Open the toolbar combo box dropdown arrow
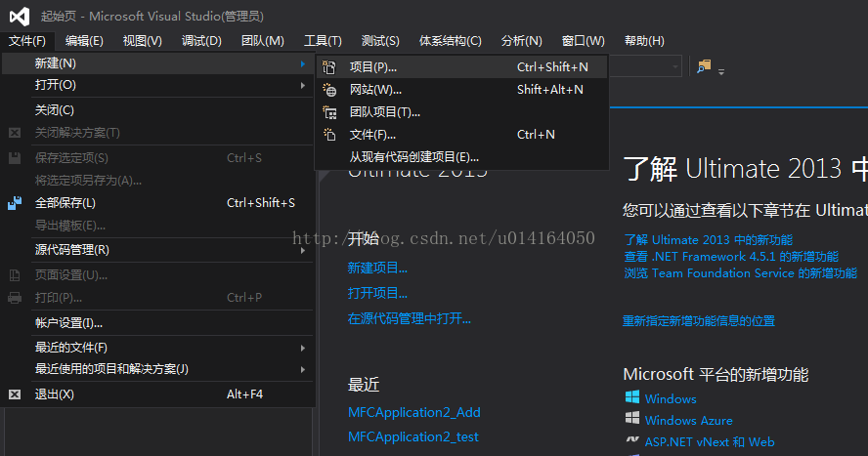The image size is (868, 456). (674, 66)
